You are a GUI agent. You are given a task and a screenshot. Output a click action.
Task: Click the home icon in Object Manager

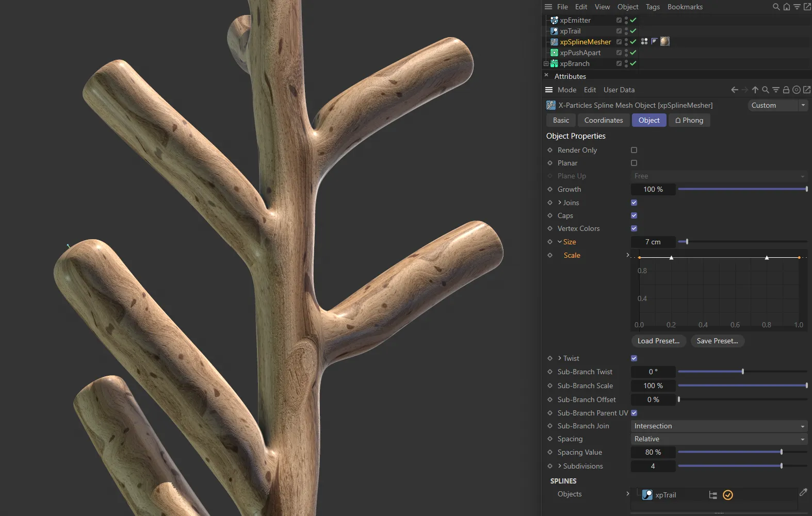787,7
